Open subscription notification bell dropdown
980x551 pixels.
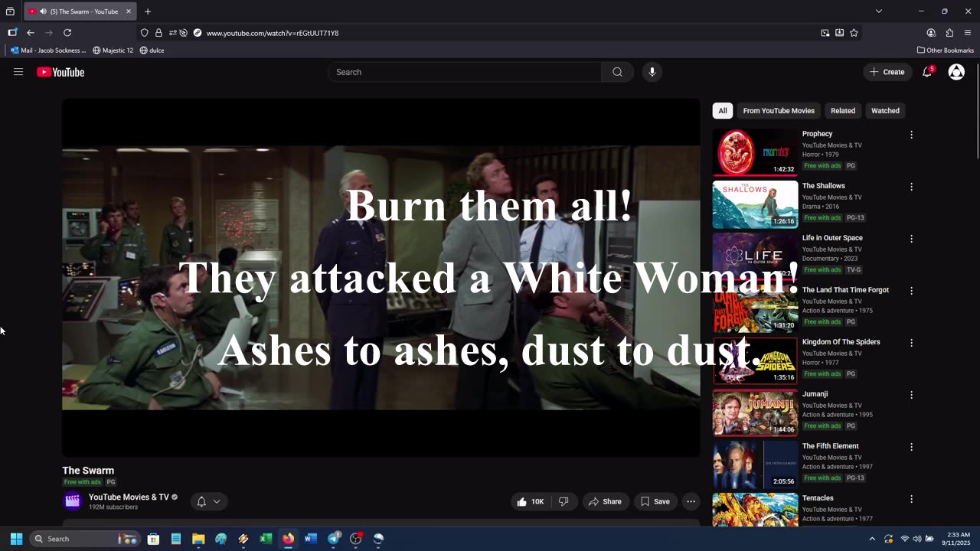point(208,501)
